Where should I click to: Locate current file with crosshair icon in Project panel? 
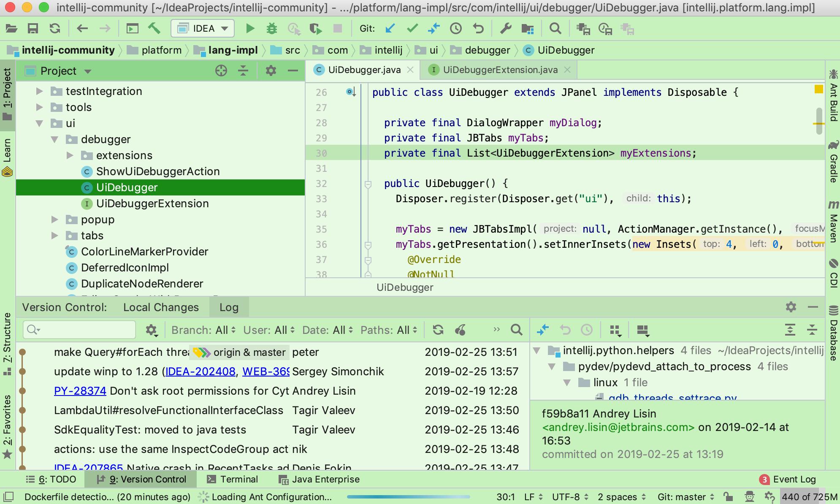click(221, 71)
